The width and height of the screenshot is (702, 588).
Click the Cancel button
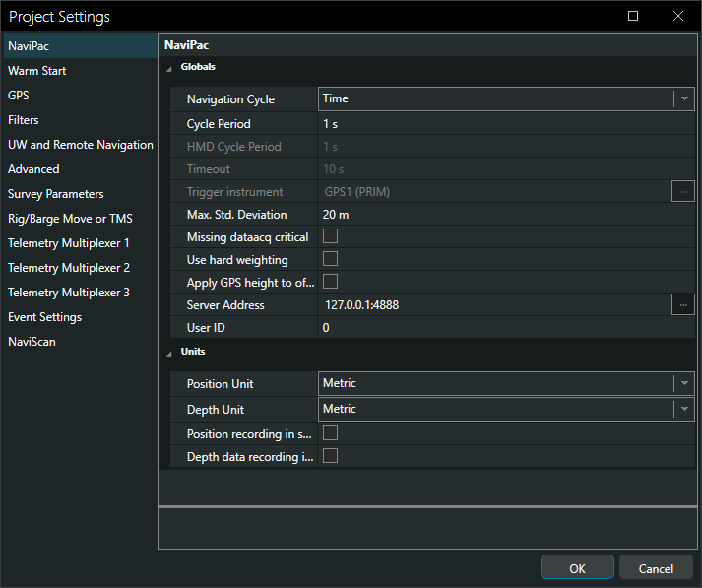point(656,568)
